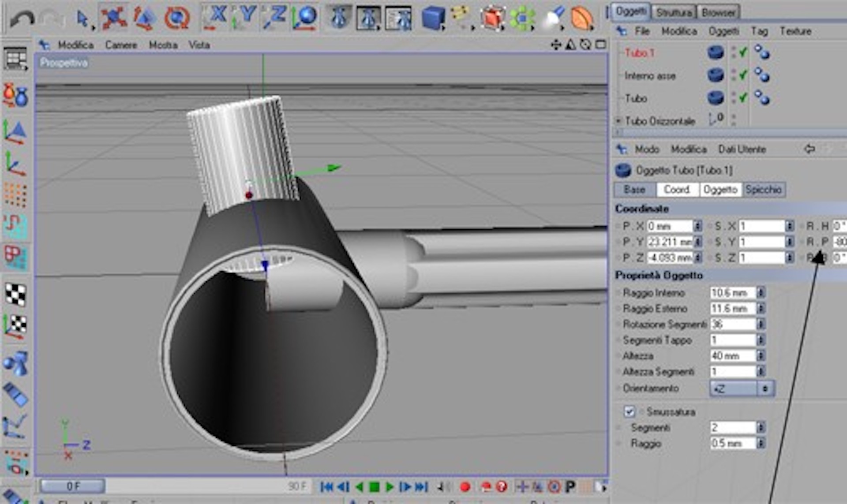Screen dimensions: 847x504
Task: Click the P.Y position input field
Action: point(670,242)
